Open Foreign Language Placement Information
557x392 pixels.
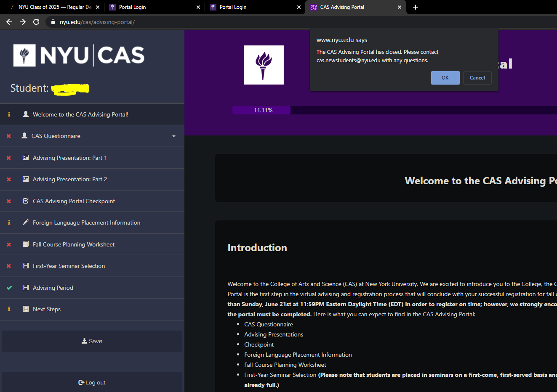(92, 223)
